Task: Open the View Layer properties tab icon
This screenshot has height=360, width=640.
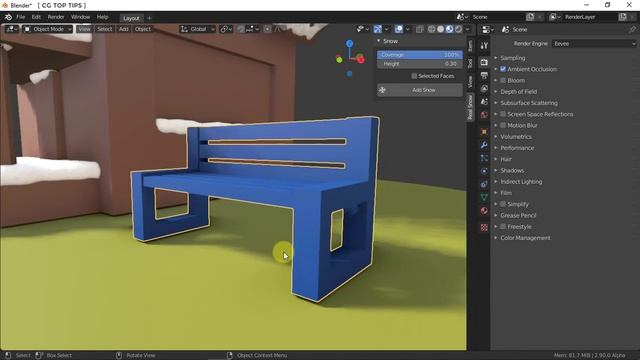Action: [x=484, y=88]
